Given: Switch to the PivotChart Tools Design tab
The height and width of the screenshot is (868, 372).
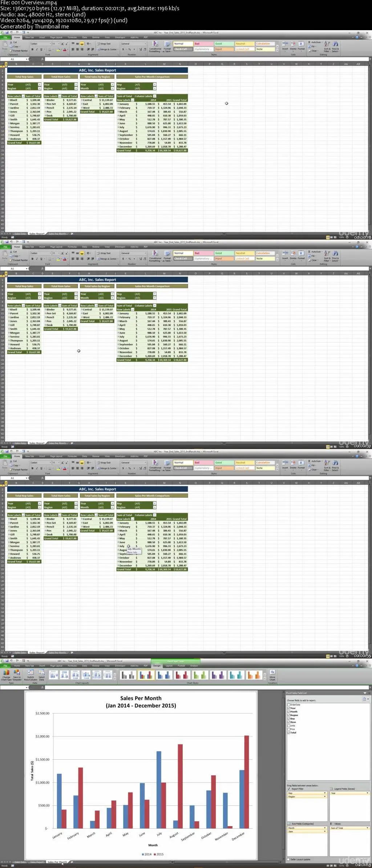Looking at the screenshot, I should tap(157, 666).
